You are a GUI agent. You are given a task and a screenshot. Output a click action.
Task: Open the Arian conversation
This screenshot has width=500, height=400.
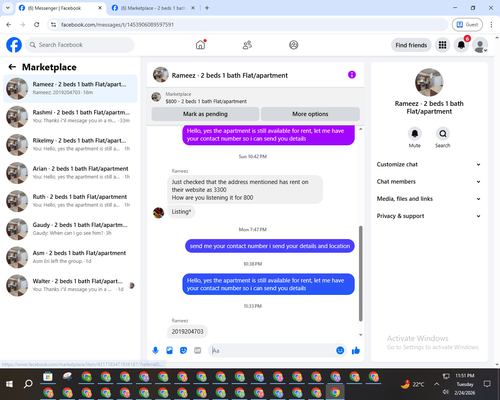pos(70,173)
